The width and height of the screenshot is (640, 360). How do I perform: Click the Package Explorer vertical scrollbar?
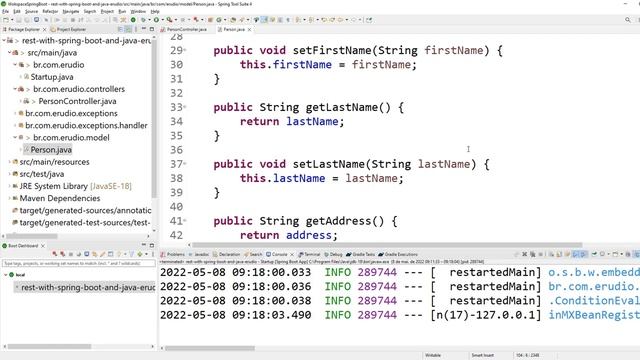point(154,118)
